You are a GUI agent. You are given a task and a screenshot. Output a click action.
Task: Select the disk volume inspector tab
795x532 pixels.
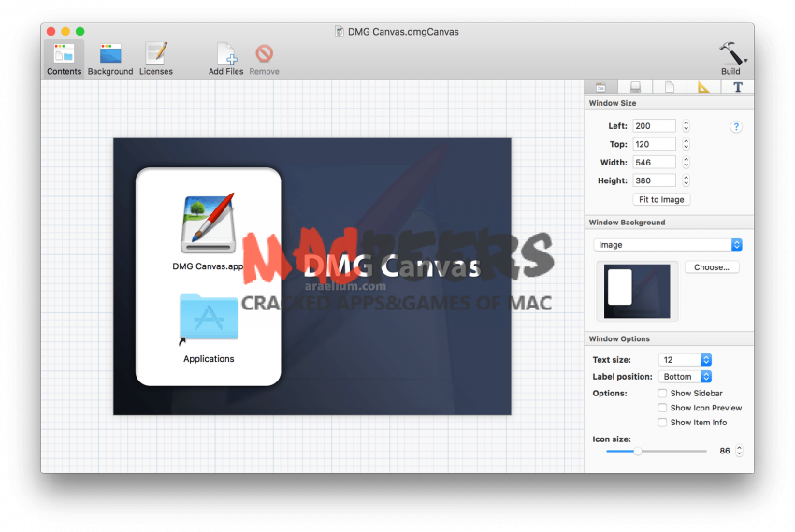click(635, 87)
